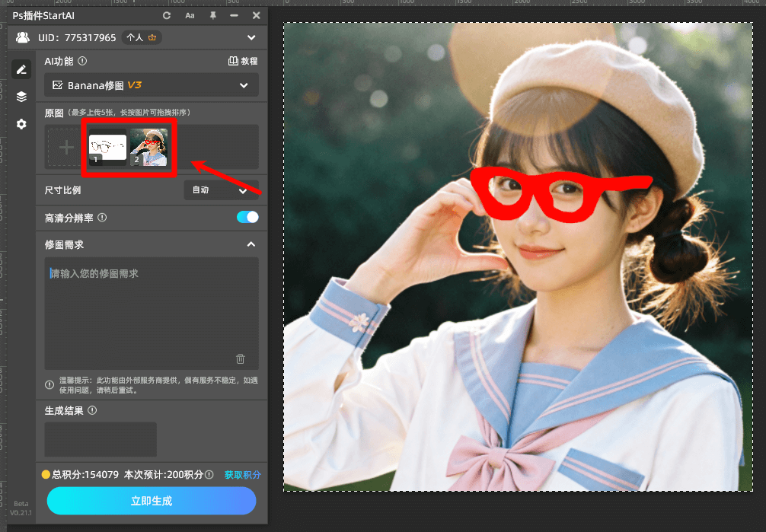Click the info icon next to 高清分辨率
766x532 pixels.
[102, 218]
